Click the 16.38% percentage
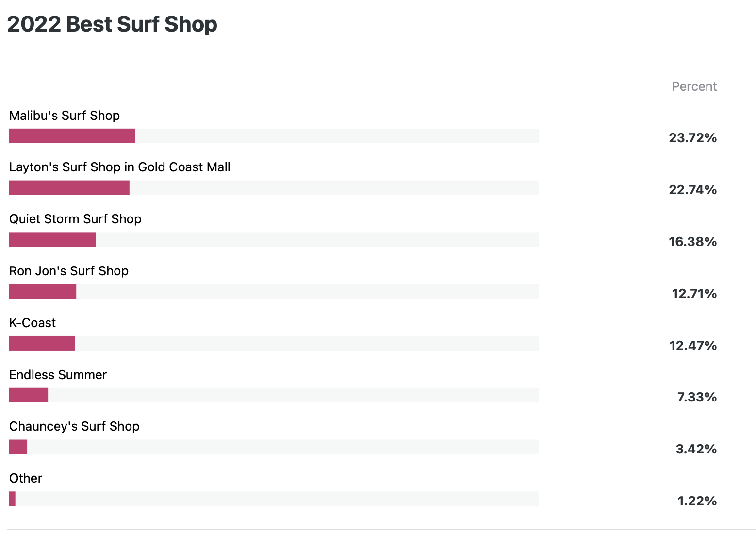 pos(692,242)
